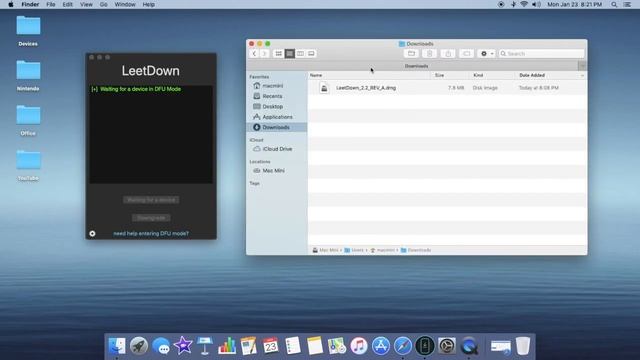This screenshot has width=640, height=360.
Task: Click Mac Mini in Finder path bar
Action: (x=325, y=250)
